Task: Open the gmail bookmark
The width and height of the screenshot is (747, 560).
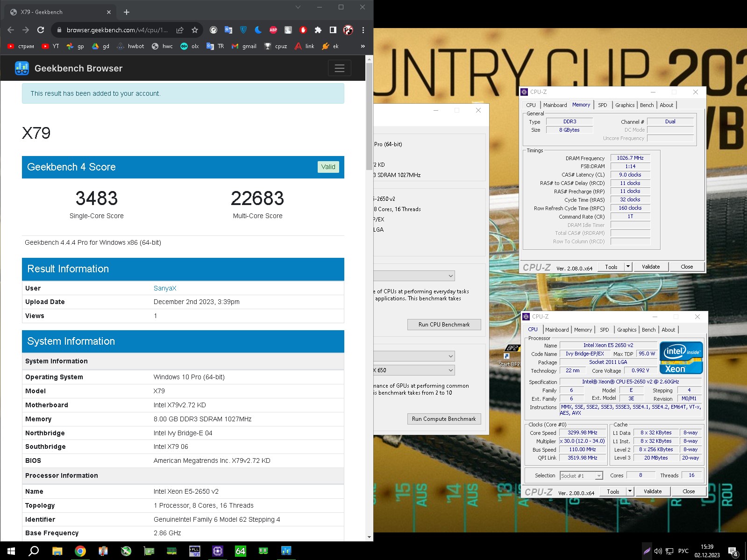Action: point(244,46)
